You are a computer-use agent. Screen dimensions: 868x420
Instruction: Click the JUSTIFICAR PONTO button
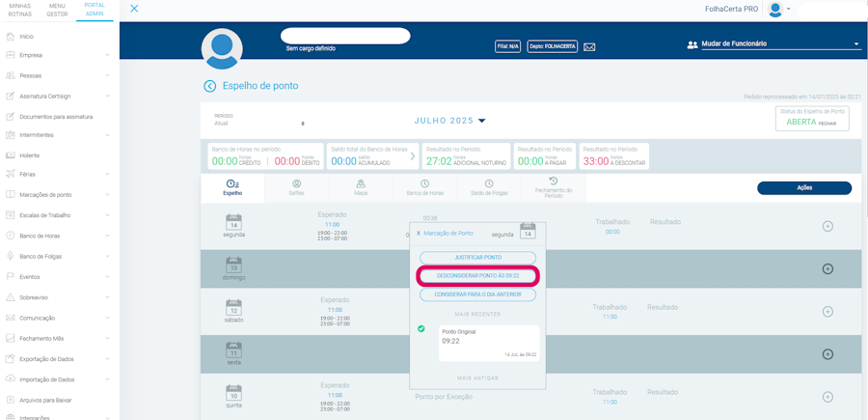click(477, 258)
